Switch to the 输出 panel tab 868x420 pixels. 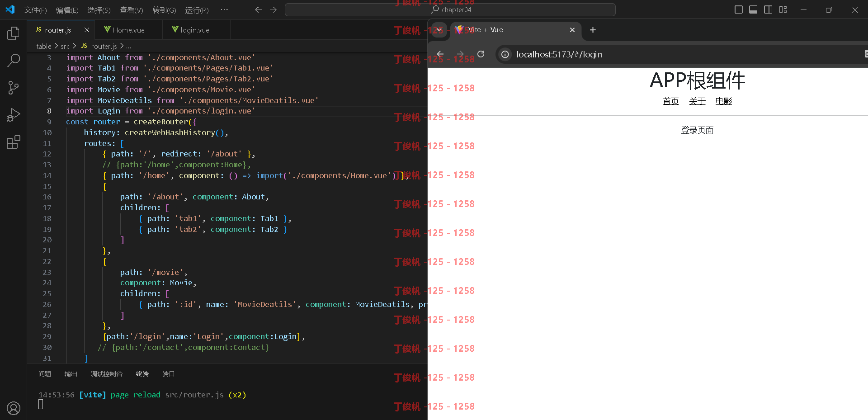(x=71, y=374)
